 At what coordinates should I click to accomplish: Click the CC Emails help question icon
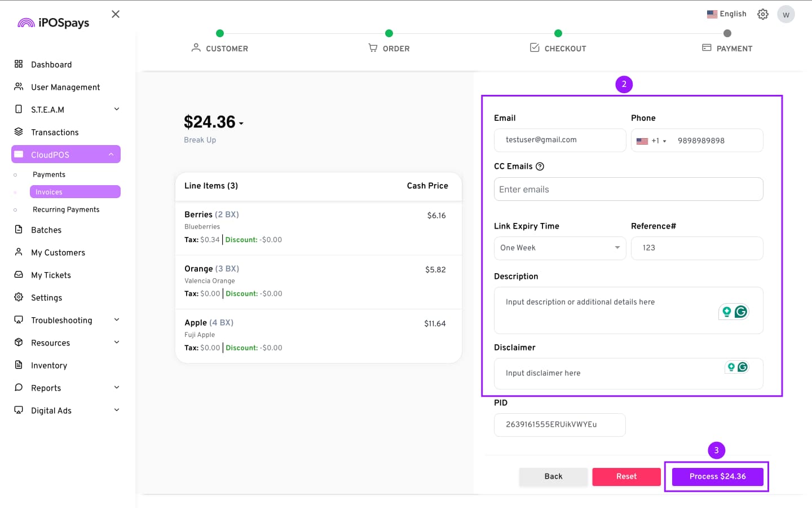tap(540, 167)
